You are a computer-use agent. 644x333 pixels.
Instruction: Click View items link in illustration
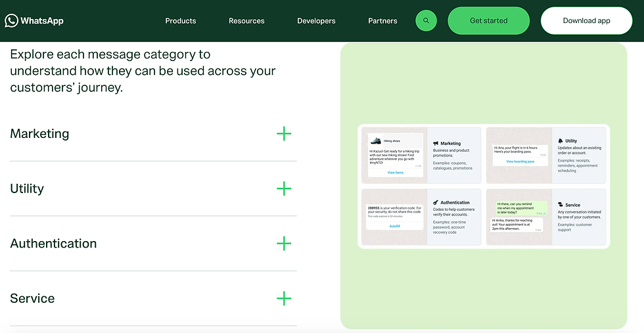tap(396, 173)
